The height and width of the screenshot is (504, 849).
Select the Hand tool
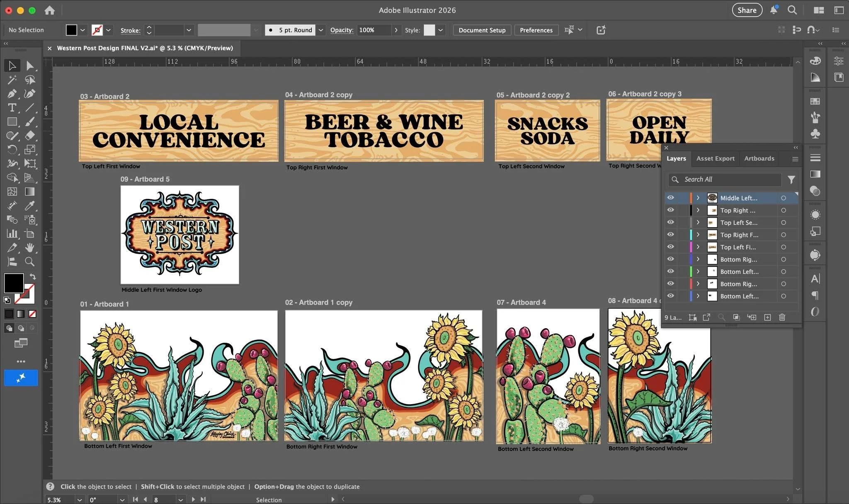(29, 247)
